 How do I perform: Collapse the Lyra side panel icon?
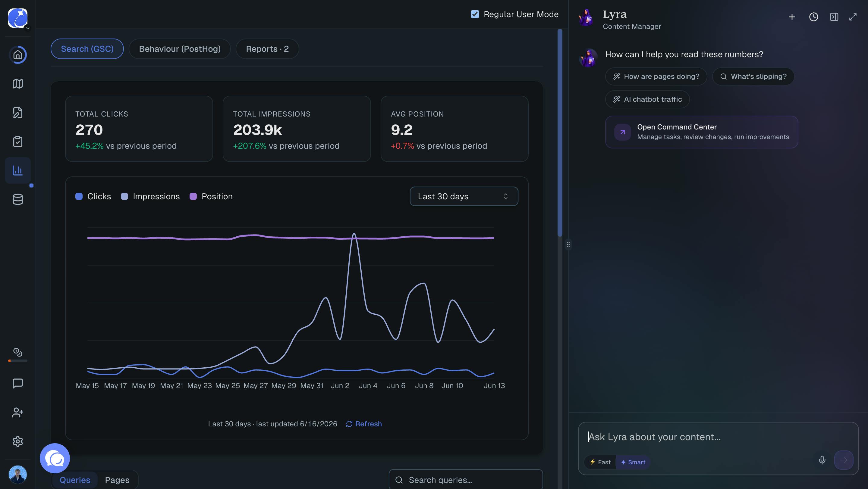click(834, 17)
